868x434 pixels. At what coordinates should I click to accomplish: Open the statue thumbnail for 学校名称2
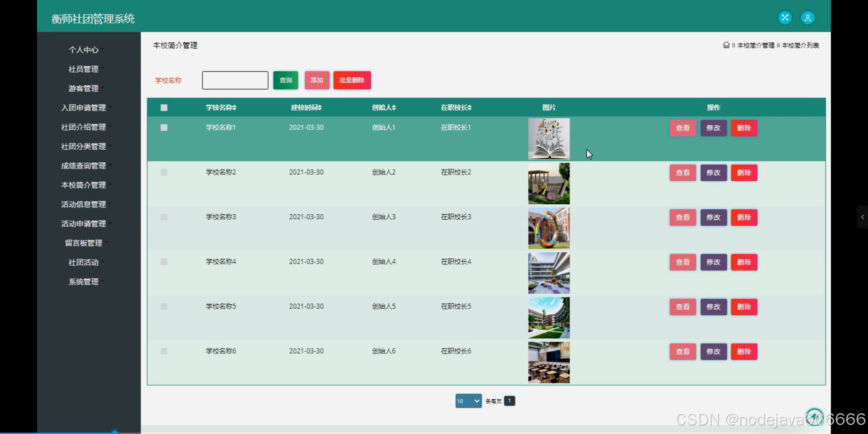point(549,184)
